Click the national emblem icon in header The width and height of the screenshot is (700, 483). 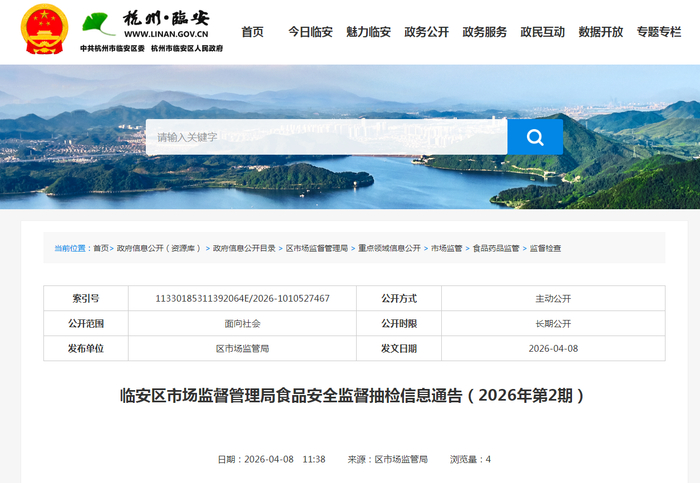[x=44, y=29]
